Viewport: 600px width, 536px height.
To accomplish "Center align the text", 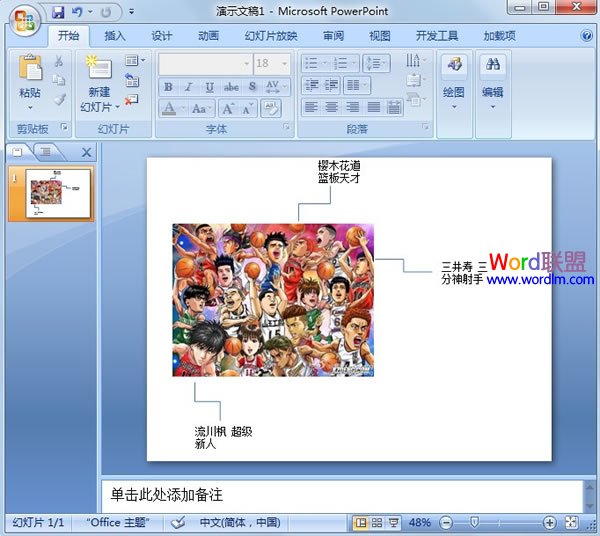I will click(332, 107).
